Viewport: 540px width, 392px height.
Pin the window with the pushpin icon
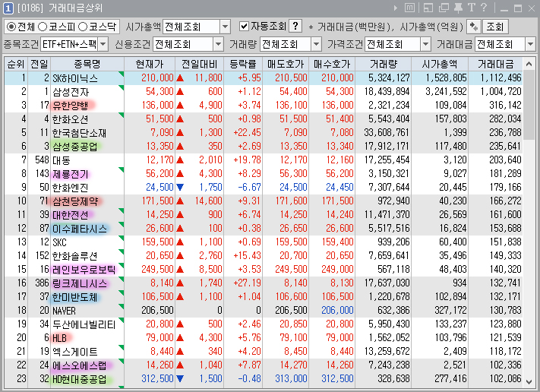tap(459, 8)
